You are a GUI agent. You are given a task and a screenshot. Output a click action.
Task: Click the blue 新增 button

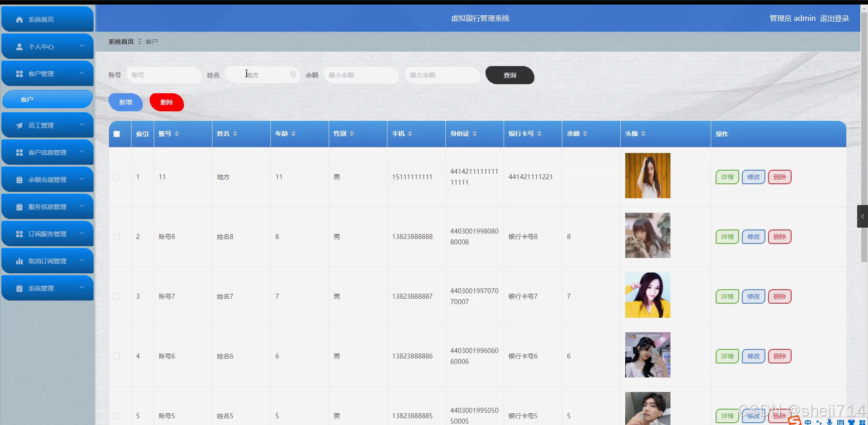(126, 102)
